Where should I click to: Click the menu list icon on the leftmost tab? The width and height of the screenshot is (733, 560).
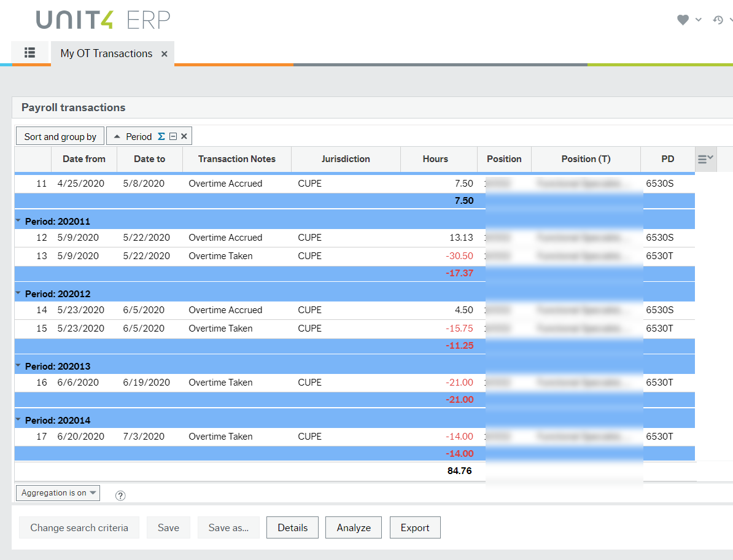click(x=29, y=53)
